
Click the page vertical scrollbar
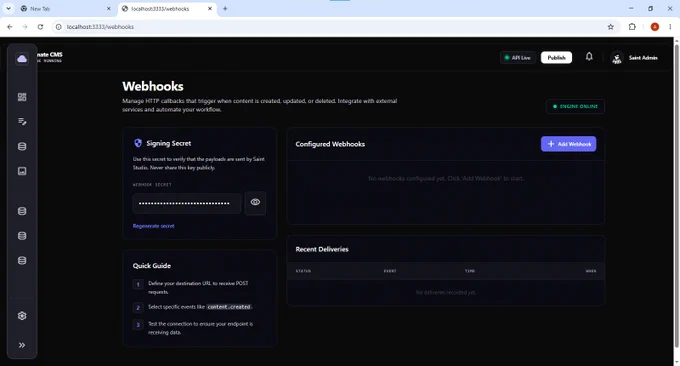click(677, 195)
